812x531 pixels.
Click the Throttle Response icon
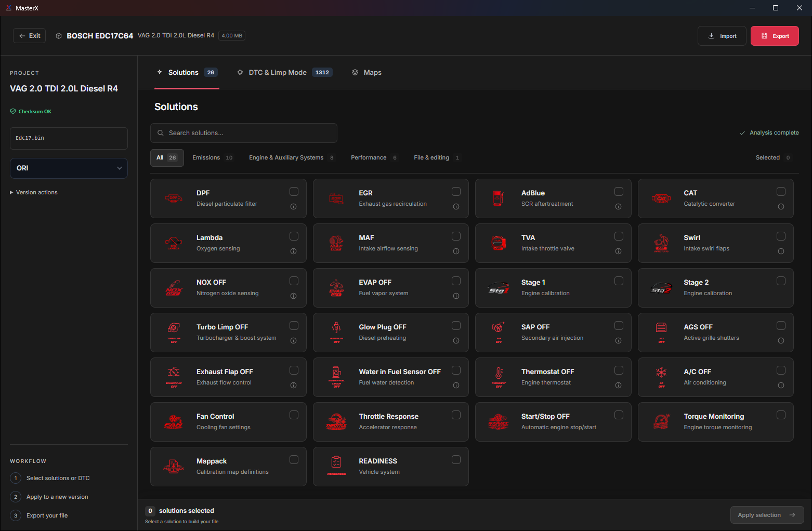pos(336,422)
